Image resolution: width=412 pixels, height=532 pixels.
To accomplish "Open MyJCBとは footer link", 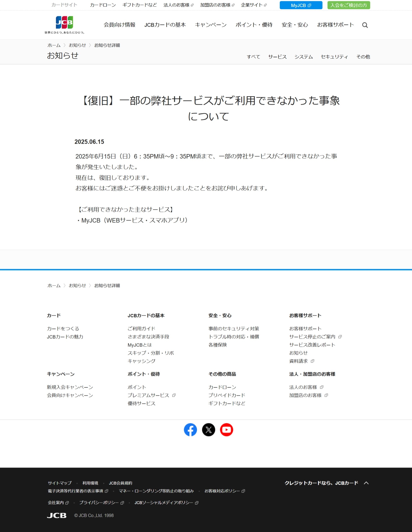I will click(x=140, y=345).
